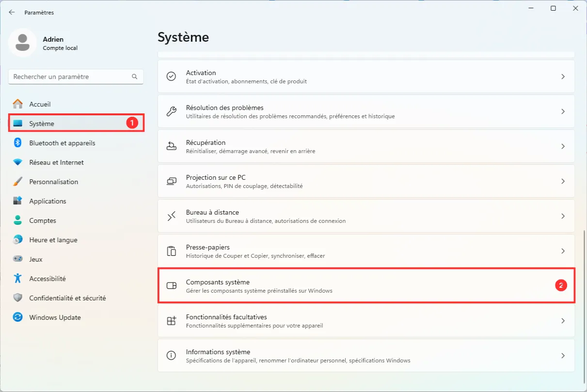Image resolution: width=587 pixels, height=392 pixels.
Task: Open Informations système row
Action: [366, 356]
